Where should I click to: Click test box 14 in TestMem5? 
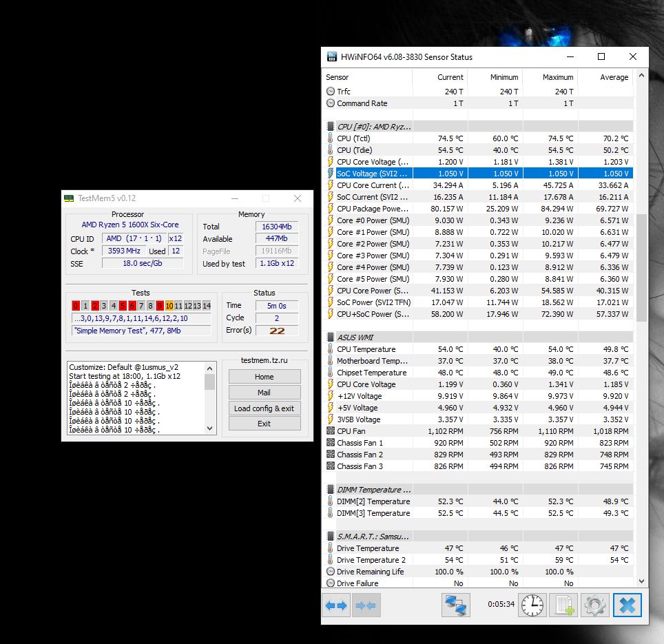(207, 305)
